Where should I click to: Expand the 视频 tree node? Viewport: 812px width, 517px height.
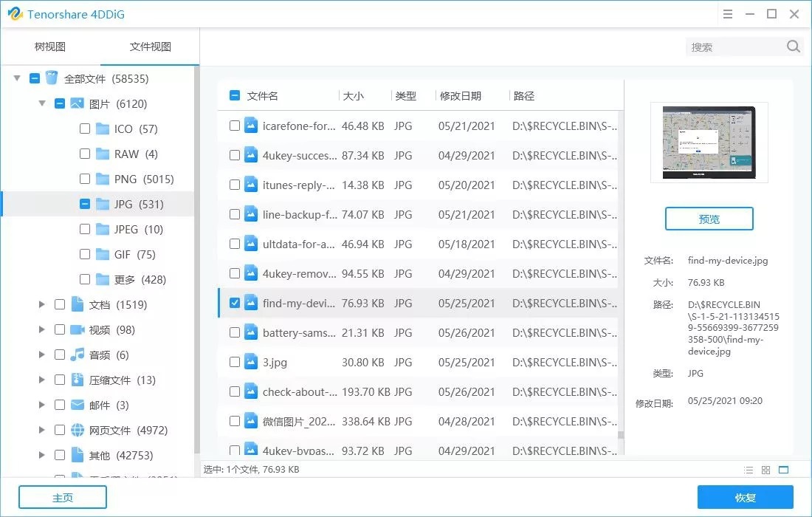pyautogui.click(x=42, y=330)
